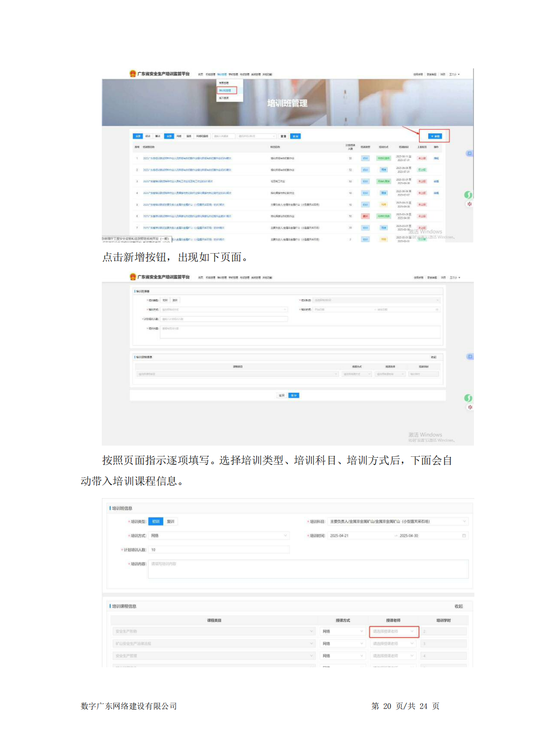Click the 重置 reset button in first screenshot
The width and height of the screenshot is (534, 756).
click(x=283, y=136)
